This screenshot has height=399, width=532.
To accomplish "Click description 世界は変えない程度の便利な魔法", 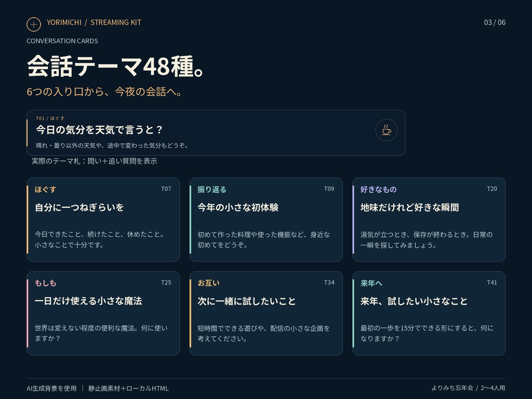I will pyautogui.click(x=101, y=333).
